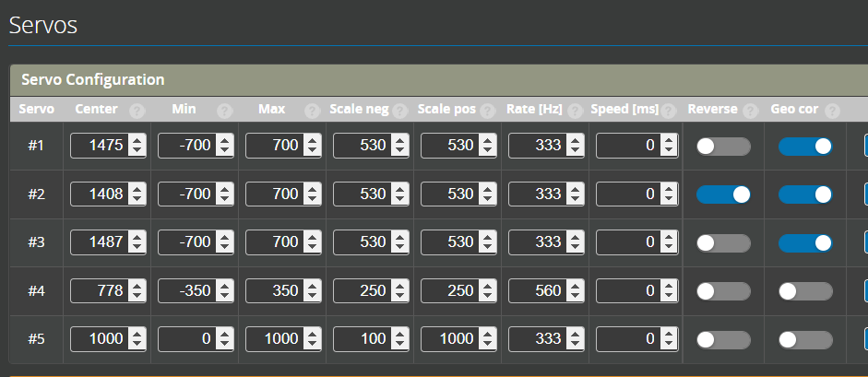This screenshot has height=377, width=868.
Task: Enable Reverse for servo #1
Action: tap(723, 146)
